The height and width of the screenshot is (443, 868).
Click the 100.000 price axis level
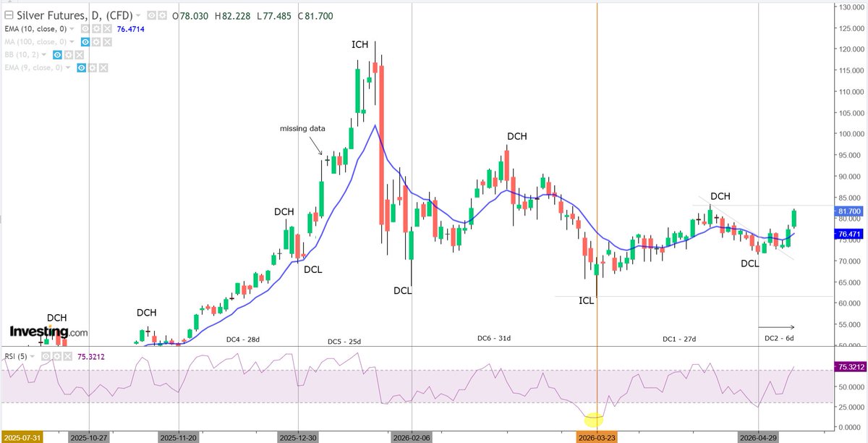[x=851, y=134]
